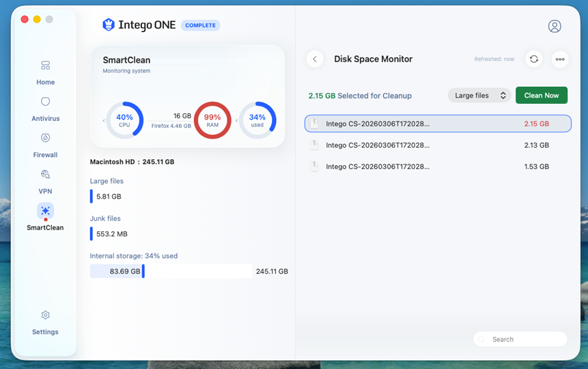This screenshot has height=369, width=588.
Task: Open the VPN globe section
Action: [45, 182]
